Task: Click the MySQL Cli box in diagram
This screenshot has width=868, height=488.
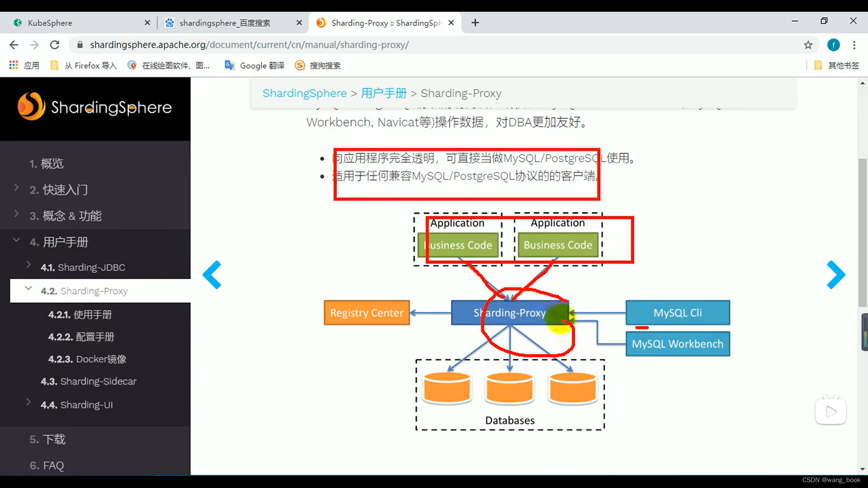Action: click(x=678, y=313)
